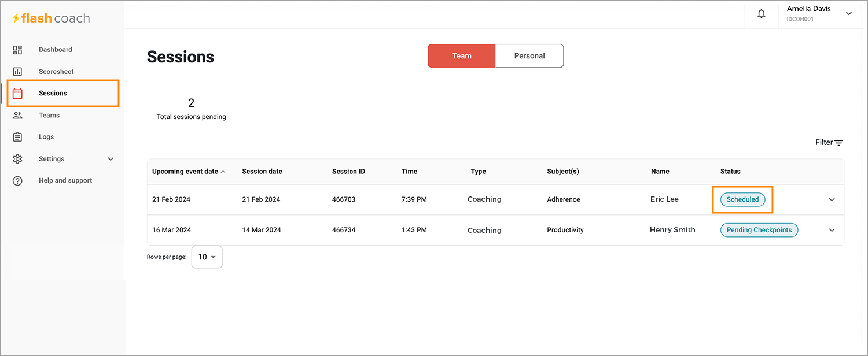Open the Dashboard grid icon
Screen dimensions: 868x356
(x=17, y=50)
